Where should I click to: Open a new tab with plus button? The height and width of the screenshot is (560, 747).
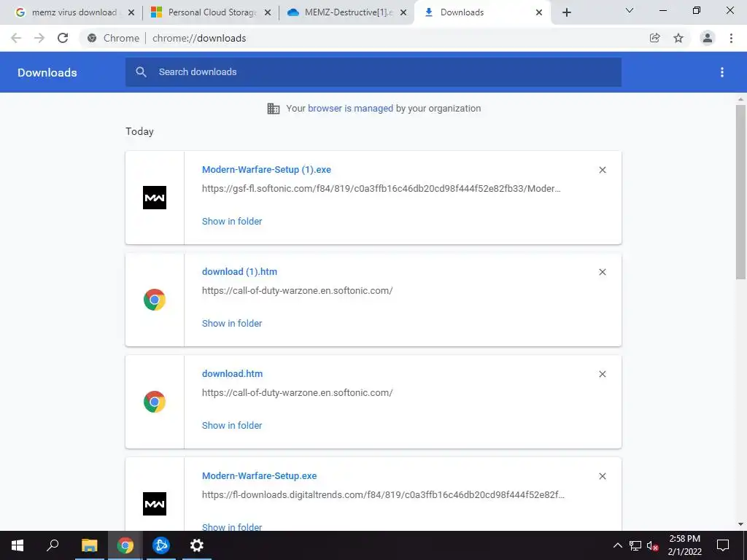pyautogui.click(x=566, y=12)
